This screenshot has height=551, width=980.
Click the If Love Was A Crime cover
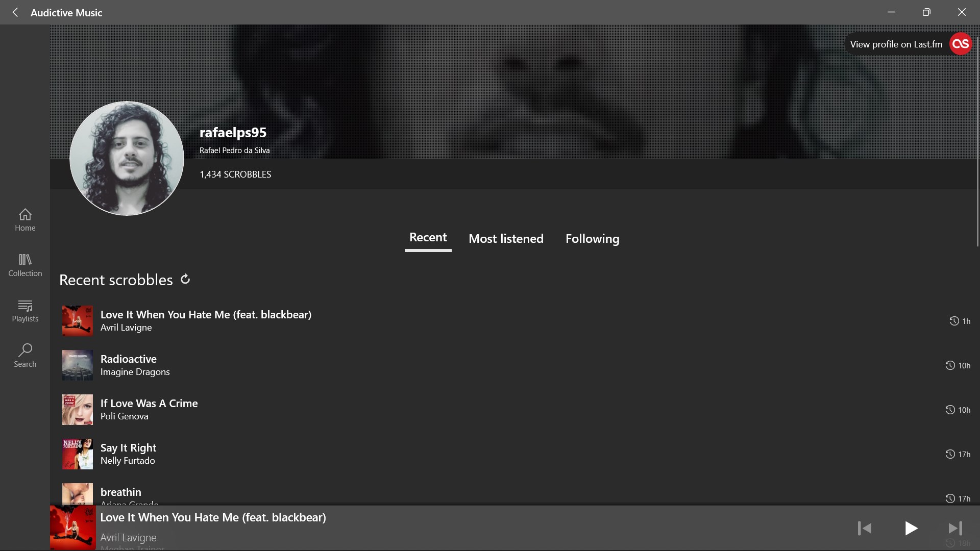78,410
